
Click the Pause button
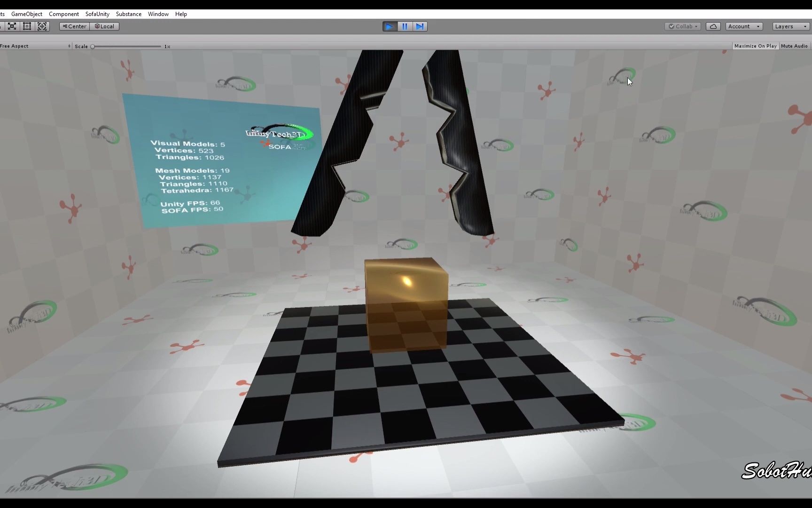point(405,26)
